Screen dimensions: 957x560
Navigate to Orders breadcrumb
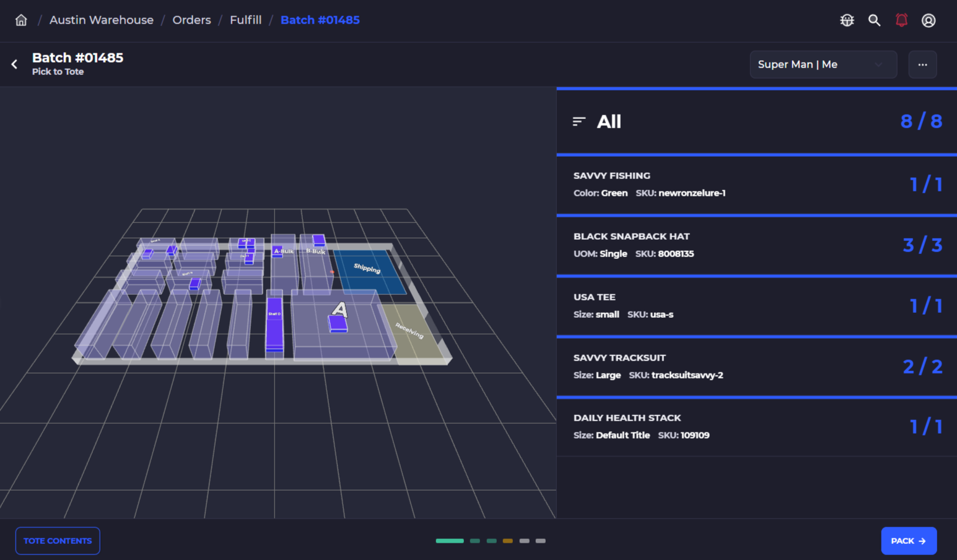tap(191, 20)
